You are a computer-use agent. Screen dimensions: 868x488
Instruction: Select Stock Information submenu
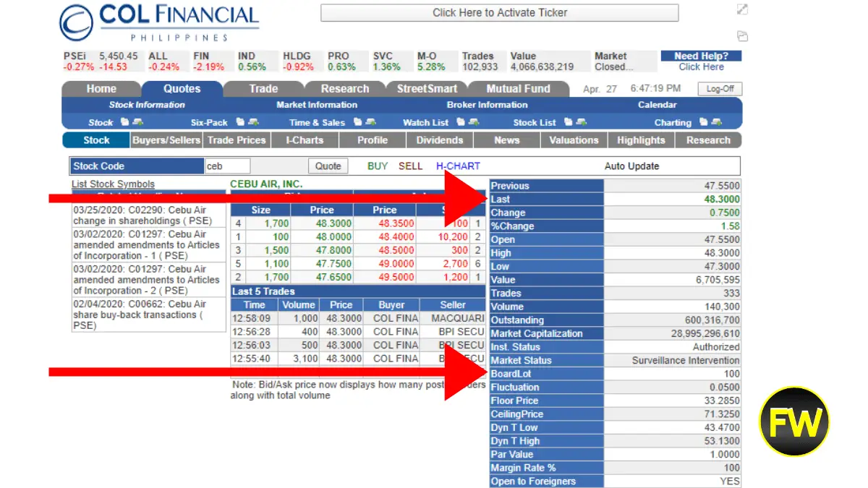(147, 105)
